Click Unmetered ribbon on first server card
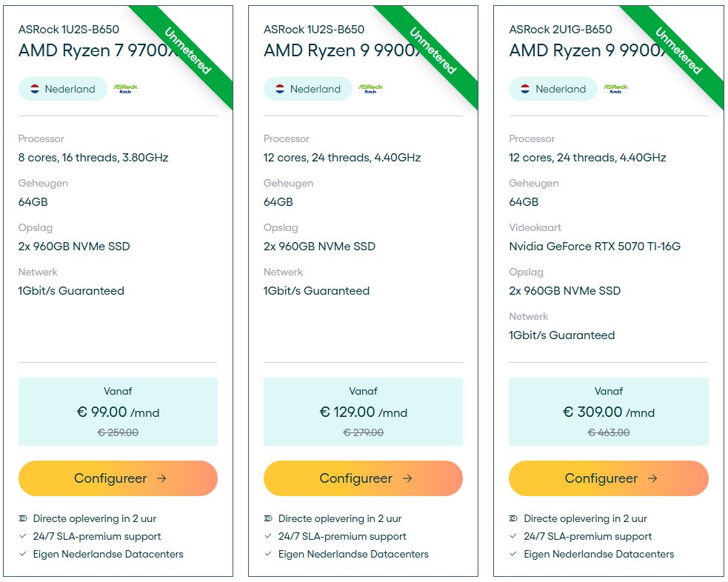Image resolution: width=728 pixels, height=582 pixels. pyautogui.click(x=188, y=50)
